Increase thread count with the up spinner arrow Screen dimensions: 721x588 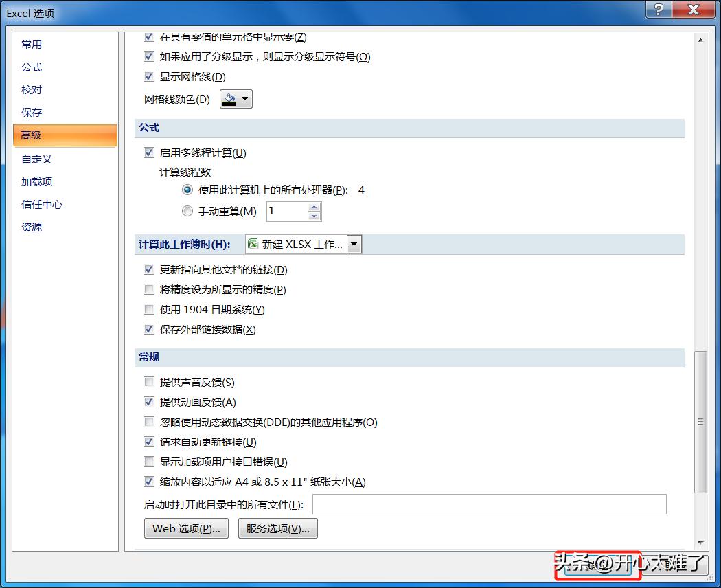tap(314, 207)
